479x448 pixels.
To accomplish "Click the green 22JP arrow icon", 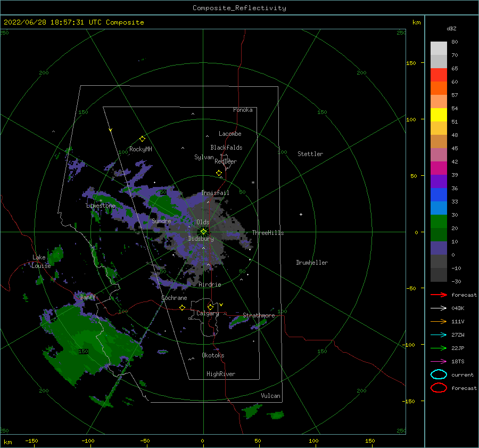I will (439, 348).
